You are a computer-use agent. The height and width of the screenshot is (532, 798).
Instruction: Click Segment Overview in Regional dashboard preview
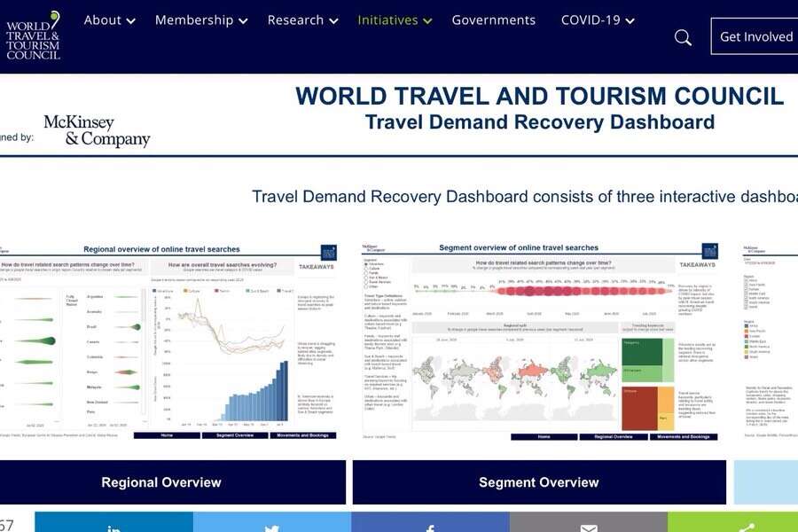point(235,435)
